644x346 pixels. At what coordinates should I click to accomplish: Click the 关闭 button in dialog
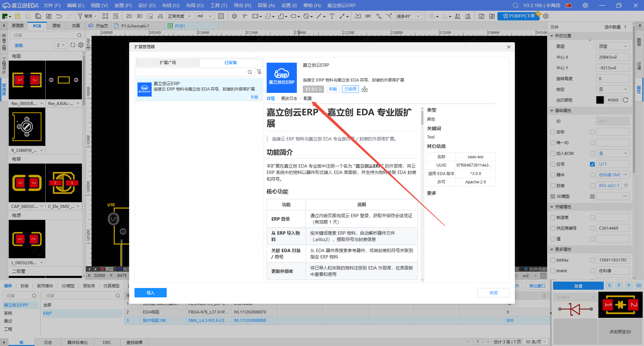click(x=493, y=293)
